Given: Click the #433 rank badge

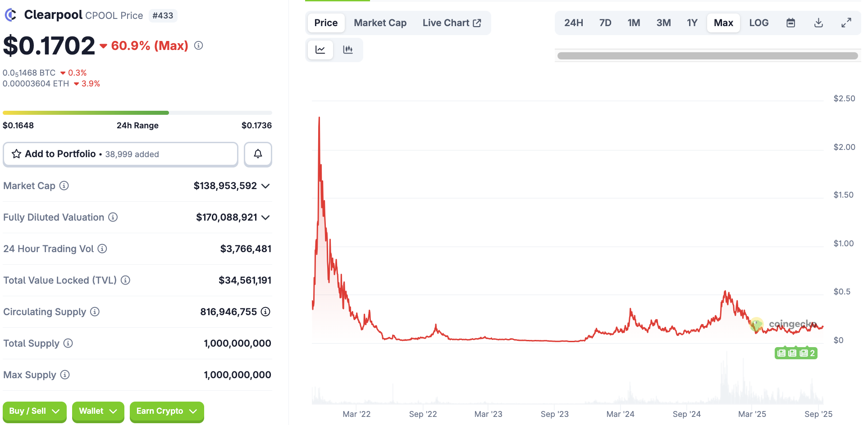Looking at the screenshot, I should point(163,16).
